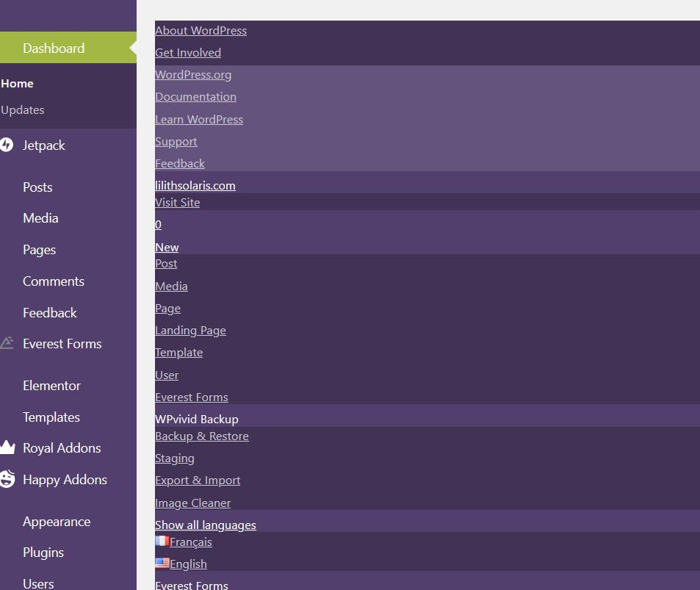
Task: Click the Royal Addons crown icon
Action: (x=7, y=447)
